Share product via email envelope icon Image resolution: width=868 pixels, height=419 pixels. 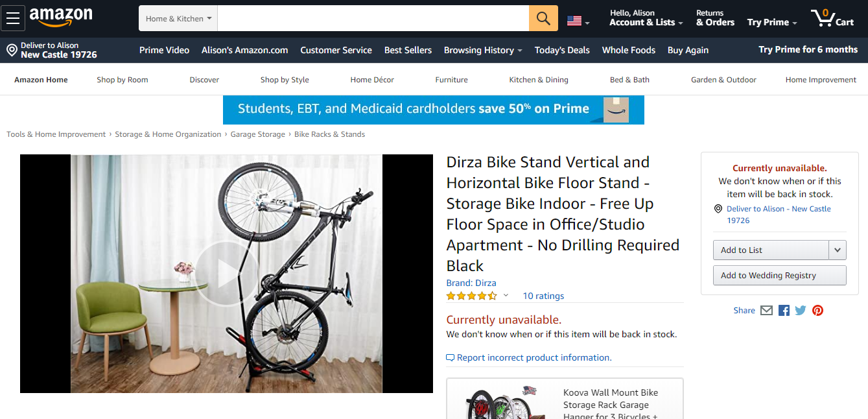point(766,311)
